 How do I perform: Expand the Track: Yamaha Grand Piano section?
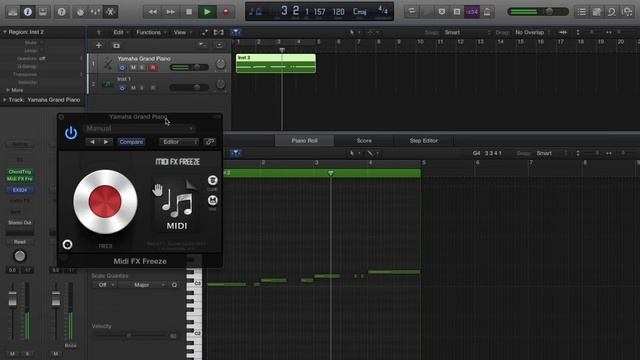[4, 100]
